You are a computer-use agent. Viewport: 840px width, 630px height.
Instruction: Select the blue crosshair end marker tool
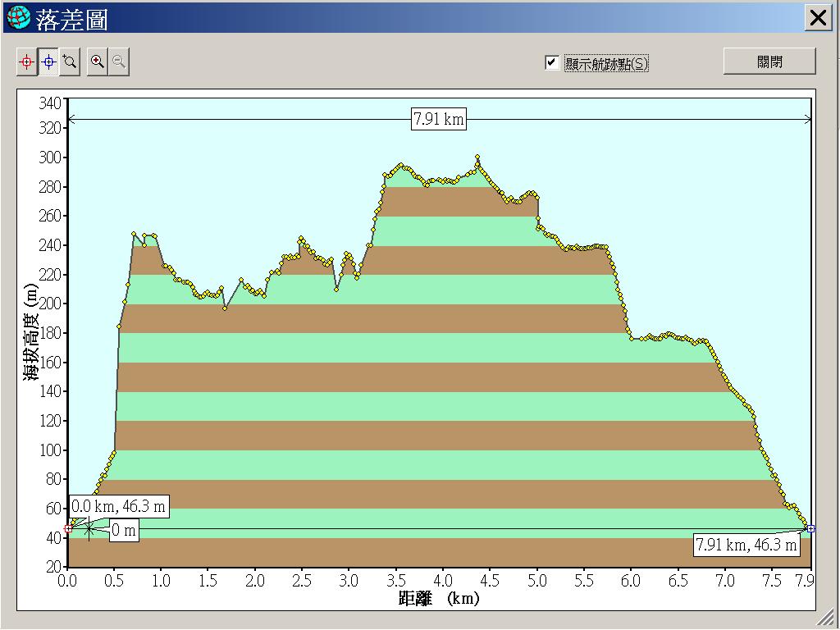[48, 62]
